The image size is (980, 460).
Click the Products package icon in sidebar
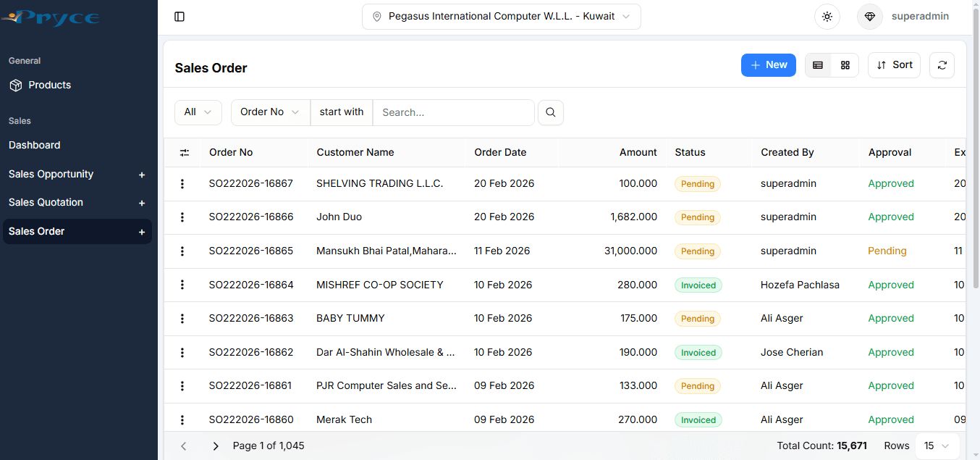[x=16, y=85]
